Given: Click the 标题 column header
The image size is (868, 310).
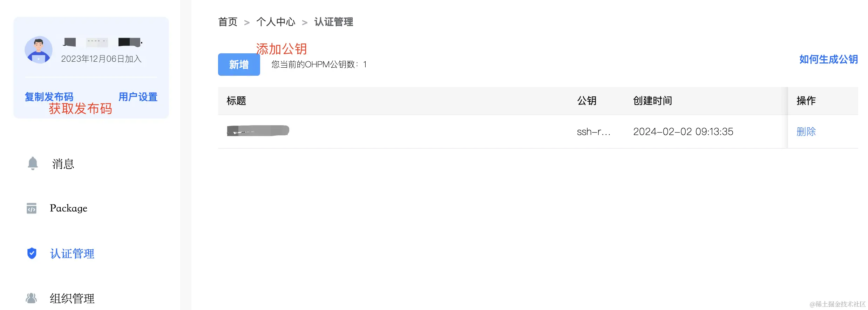Looking at the screenshot, I should 236,101.
